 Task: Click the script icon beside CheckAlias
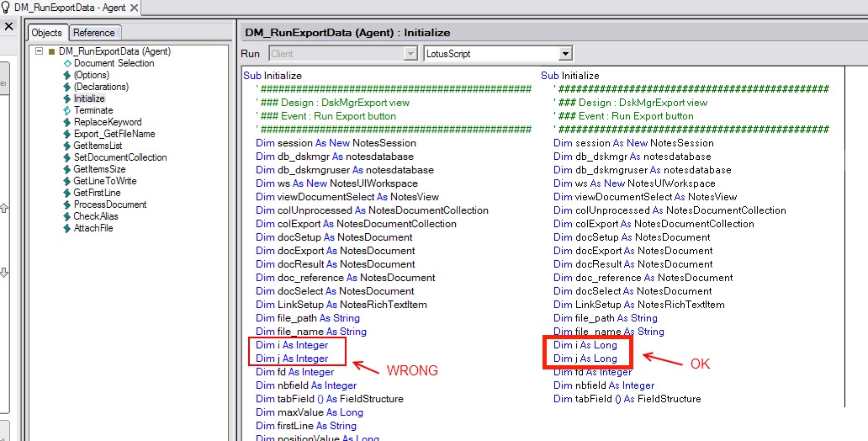click(67, 216)
